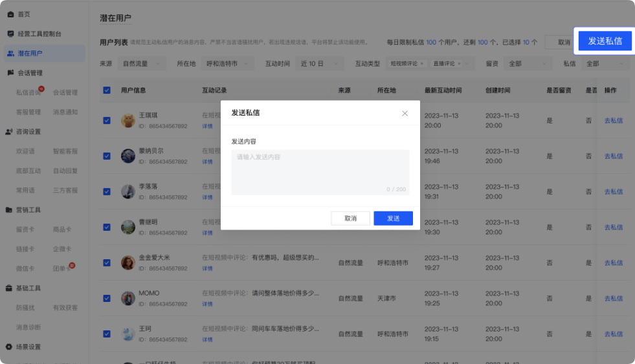Open 经营工具控制台 in the sidebar
Viewport: 635px width, 364px height.
(x=39, y=34)
